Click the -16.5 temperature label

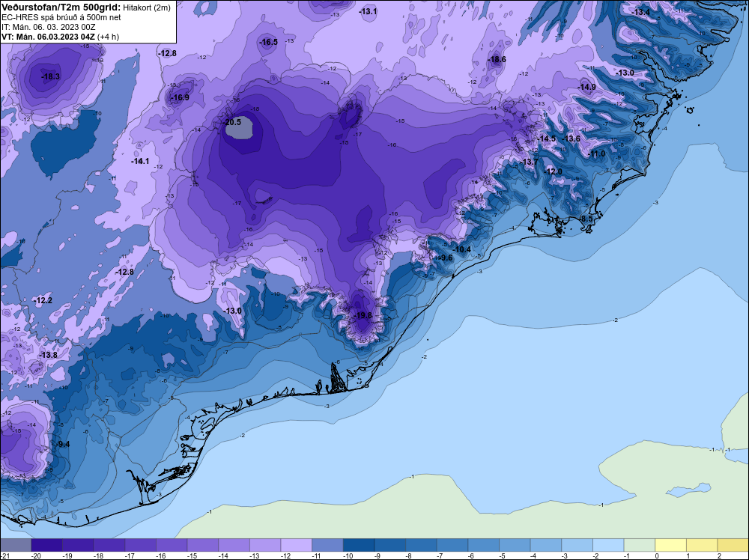pos(268,42)
